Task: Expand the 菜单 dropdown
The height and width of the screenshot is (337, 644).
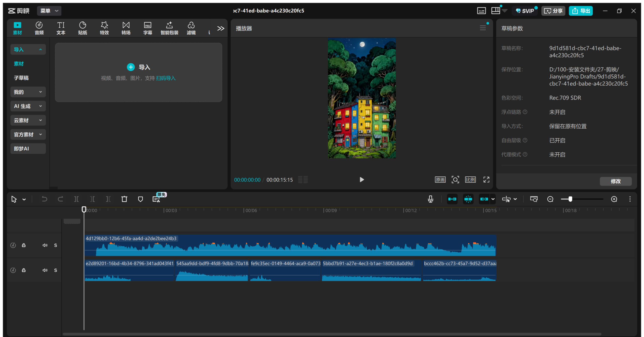Action: point(49,11)
